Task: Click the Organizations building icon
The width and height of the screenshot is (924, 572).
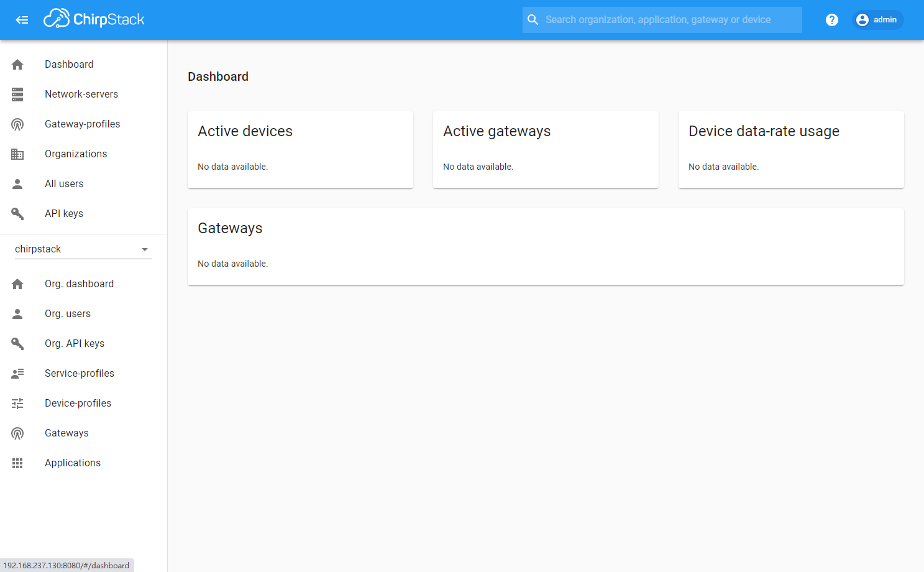Action: (x=17, y=154)
